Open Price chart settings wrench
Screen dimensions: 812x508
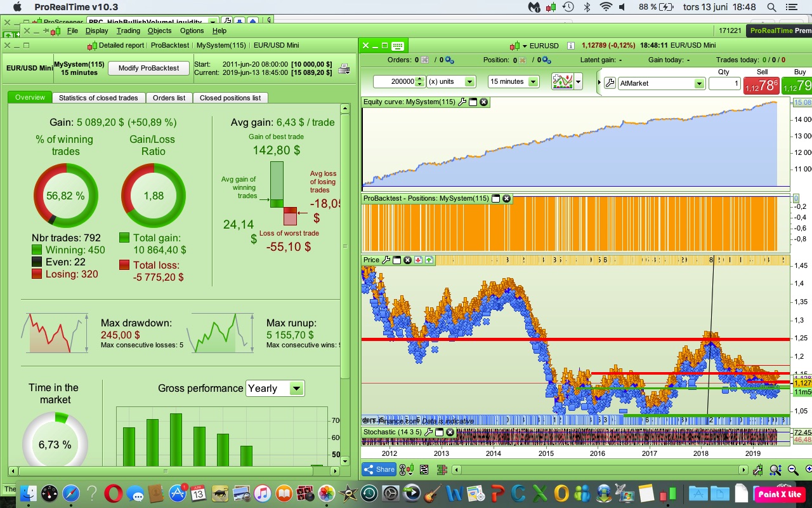point(386,260)
